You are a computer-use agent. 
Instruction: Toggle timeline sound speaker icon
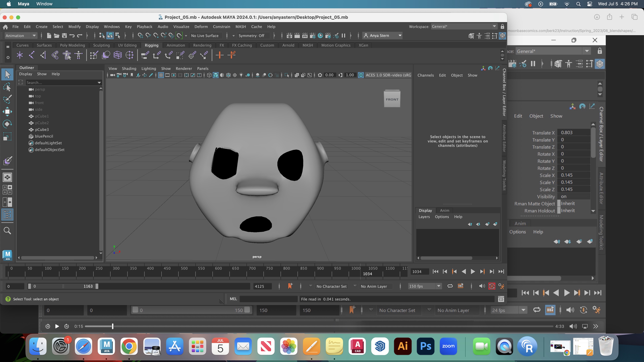(482, 286)
